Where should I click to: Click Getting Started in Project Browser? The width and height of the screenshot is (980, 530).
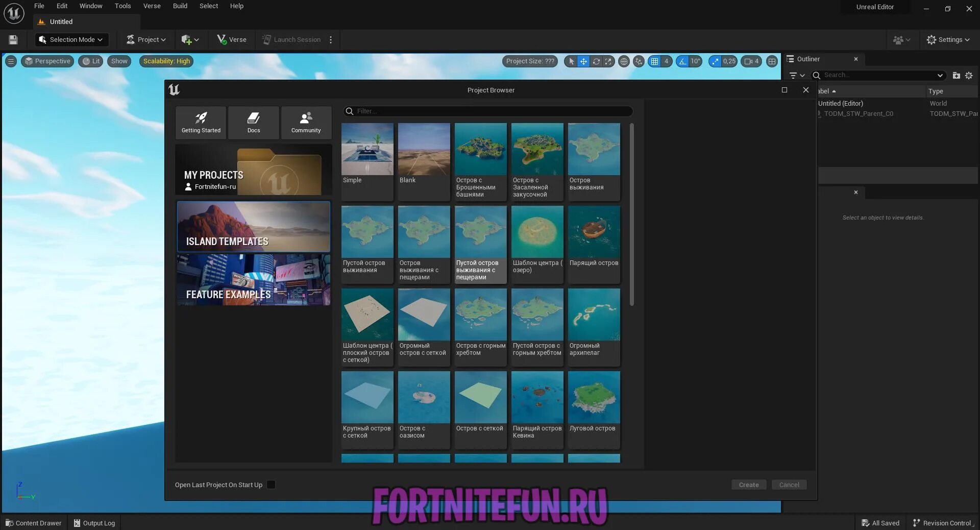click(201, 123)
